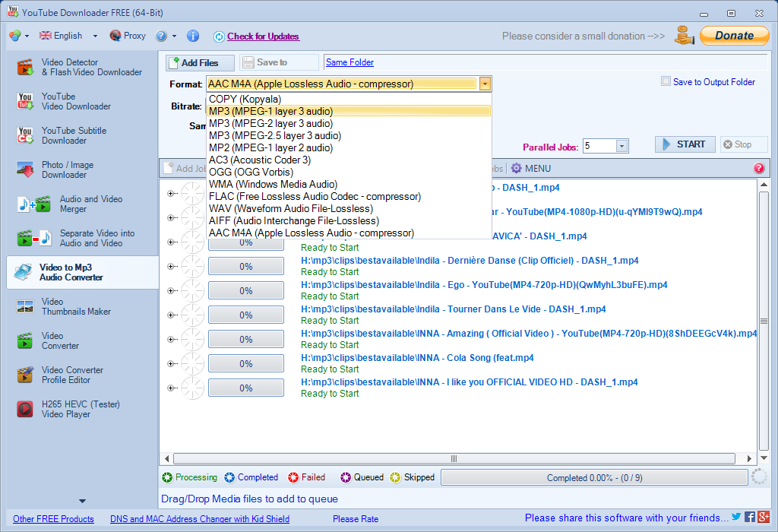Click the horizontal scrollbar right arrow
Image resolution: width=778 pixels, height=532 pixels.
(749, 458)
